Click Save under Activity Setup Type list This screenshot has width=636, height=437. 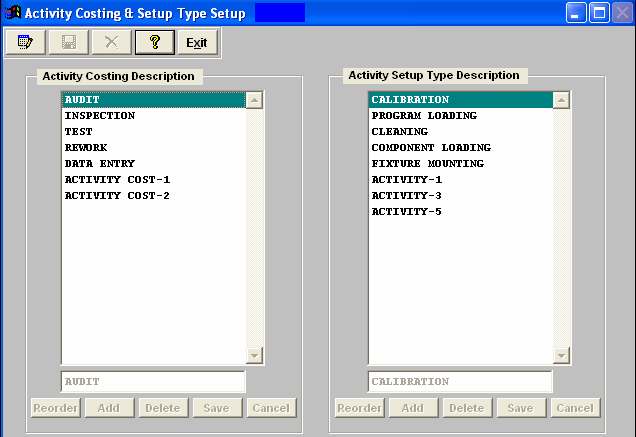pos(521,408)
